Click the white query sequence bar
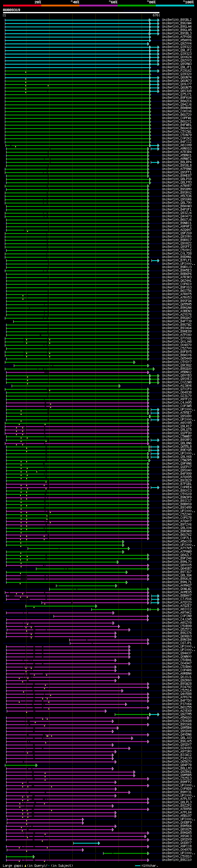The width and height of the screenshot is (197, 868). pyautogui.click(x=81, y=13)
